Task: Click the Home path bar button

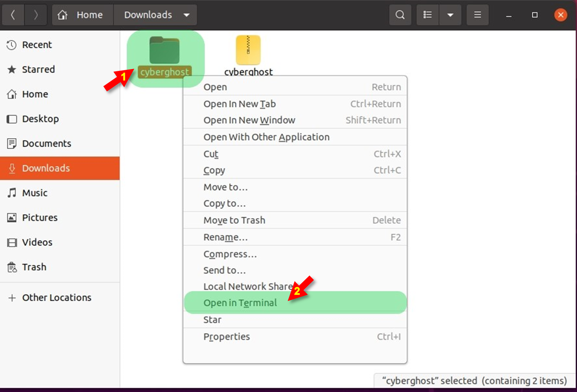Action: click(83, 15)
